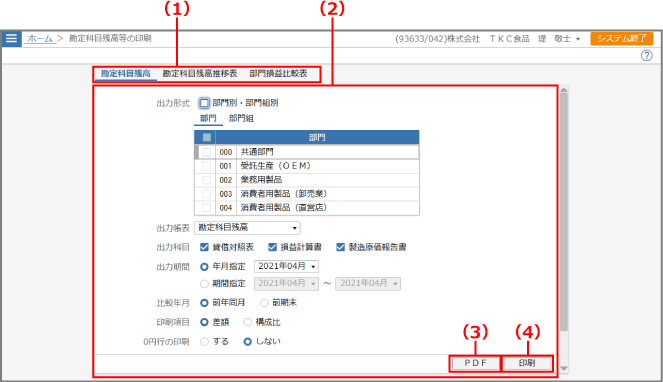Click the scrollbar up arrow
Image resolution: width=663 pixels, height=382 pixels.
(x=564, y=89)
